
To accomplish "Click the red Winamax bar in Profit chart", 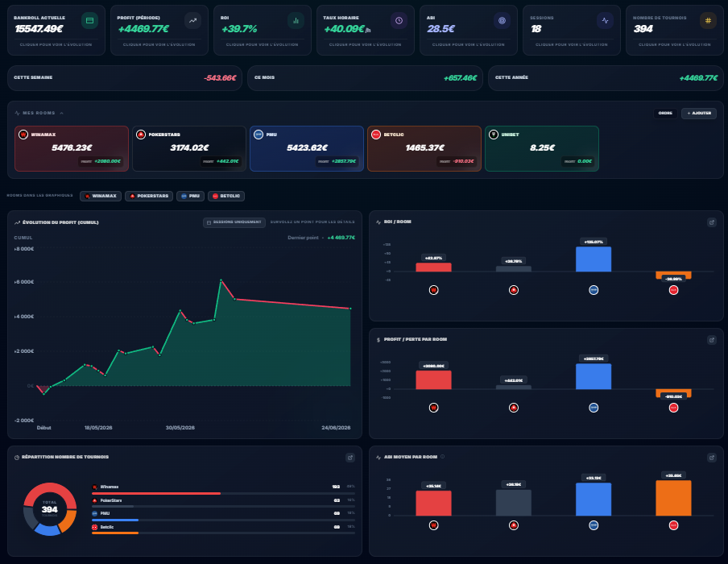I will 433,380.
